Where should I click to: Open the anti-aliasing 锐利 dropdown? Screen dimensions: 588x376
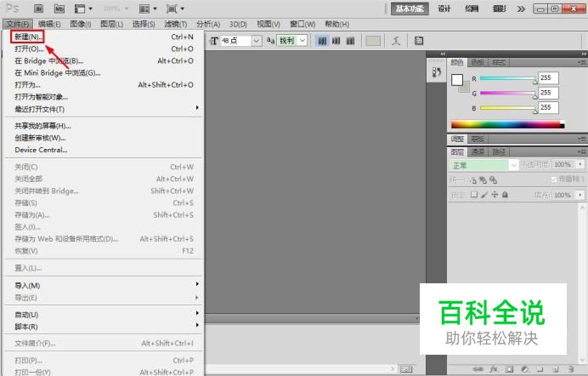coord(302,41)
